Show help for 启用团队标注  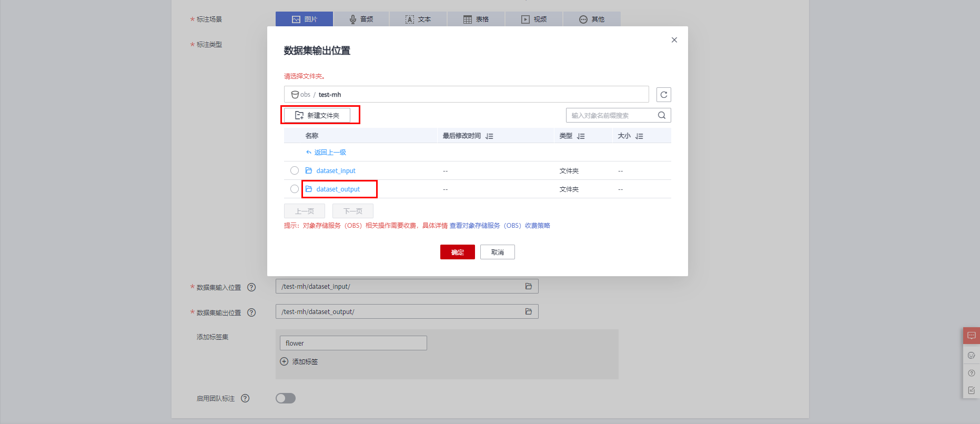click(245, 398)
